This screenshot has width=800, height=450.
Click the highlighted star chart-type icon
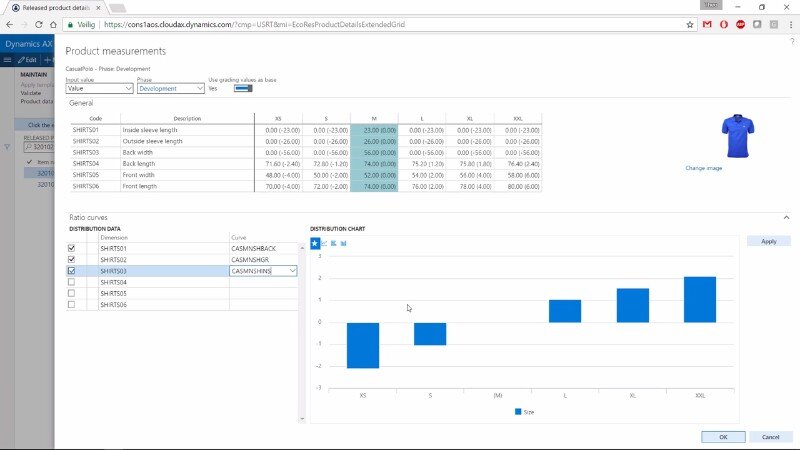315,243
